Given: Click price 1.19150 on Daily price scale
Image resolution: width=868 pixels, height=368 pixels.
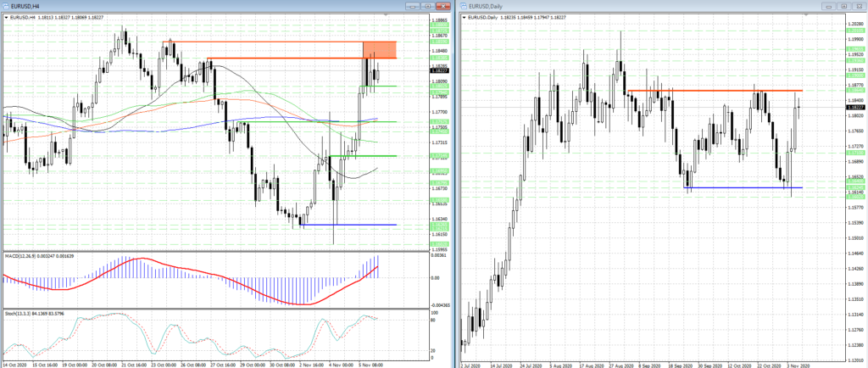Looking at the screenshot, I should [856, 70].
